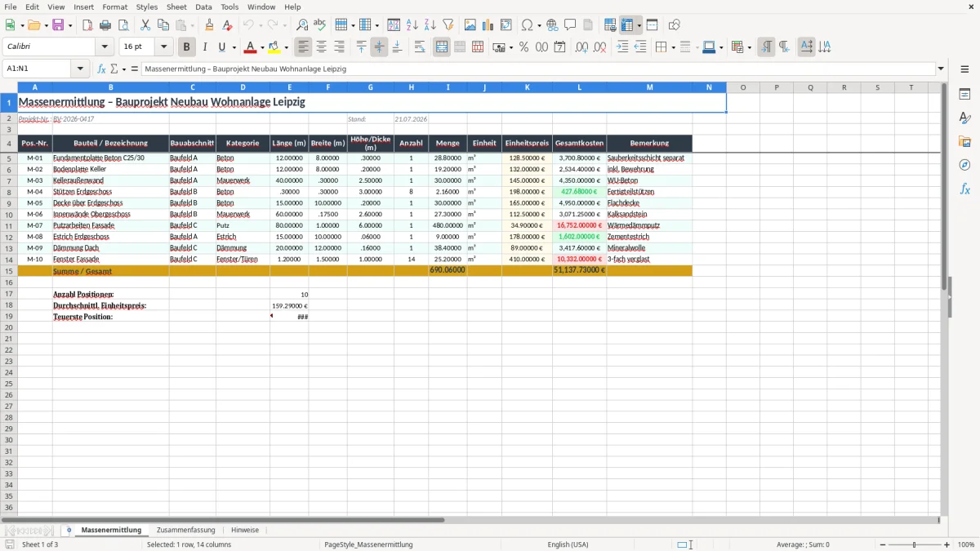
Task: Expand the Paste options dropdown arrow
Action: (193, 25)
